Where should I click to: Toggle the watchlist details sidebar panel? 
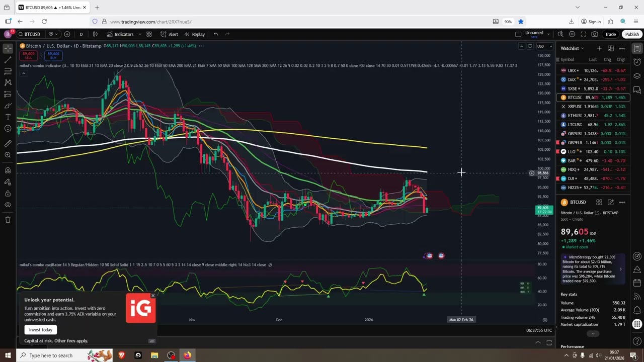[x=637, y=48]
